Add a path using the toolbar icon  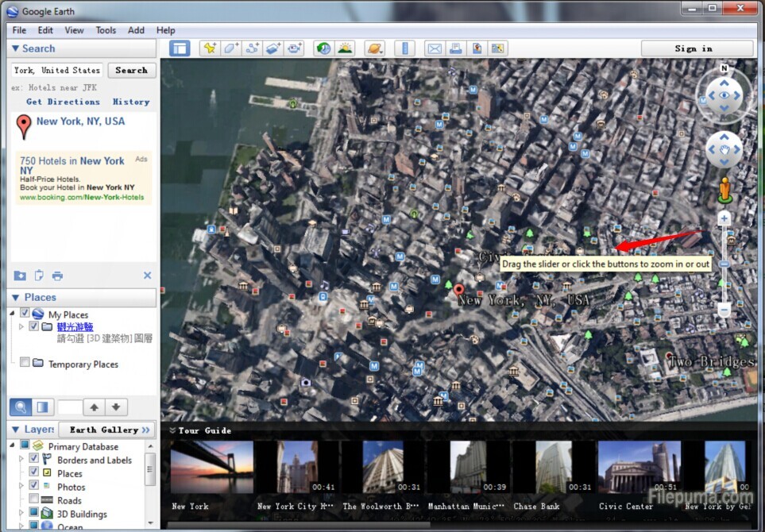tap(252, 48)
